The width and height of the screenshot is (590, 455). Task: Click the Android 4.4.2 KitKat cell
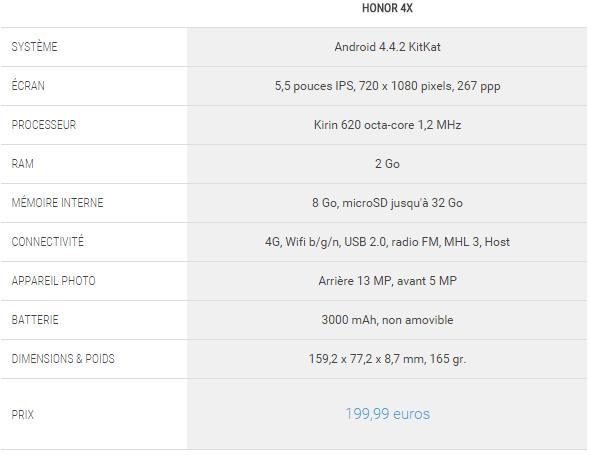pyautogui.click(x=387, y=47)
